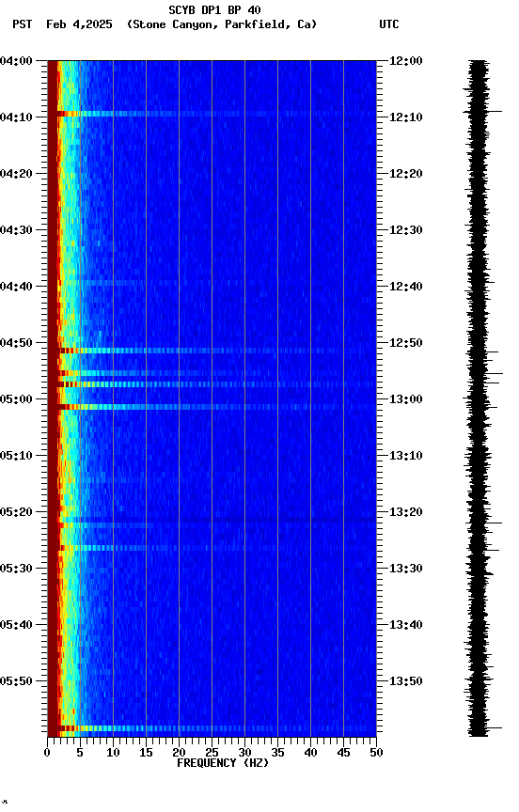Viewport: 519px width, 812px height.
Task: Click the 12:10 UTC time label
Action: coord(405,117)
